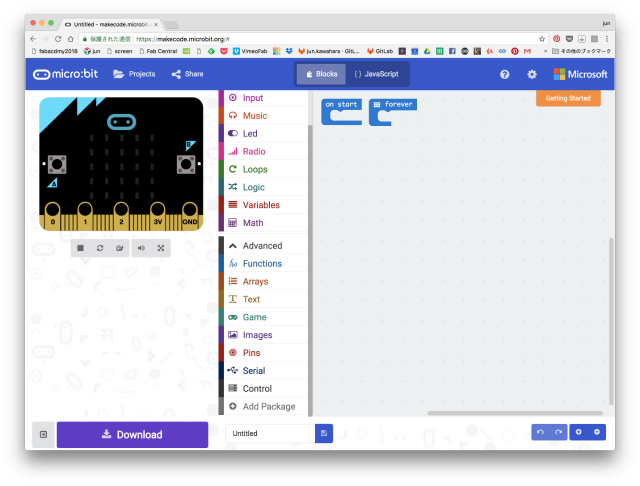640x486 pixels.
Task: Open the Images blocks category
Action: (263, 335)
